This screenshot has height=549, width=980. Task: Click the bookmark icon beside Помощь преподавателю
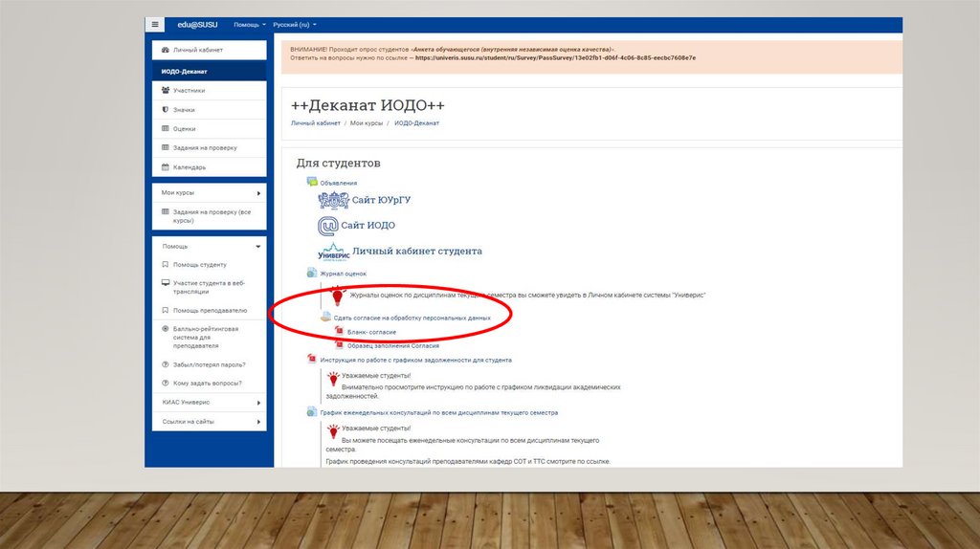click(165, 310)
